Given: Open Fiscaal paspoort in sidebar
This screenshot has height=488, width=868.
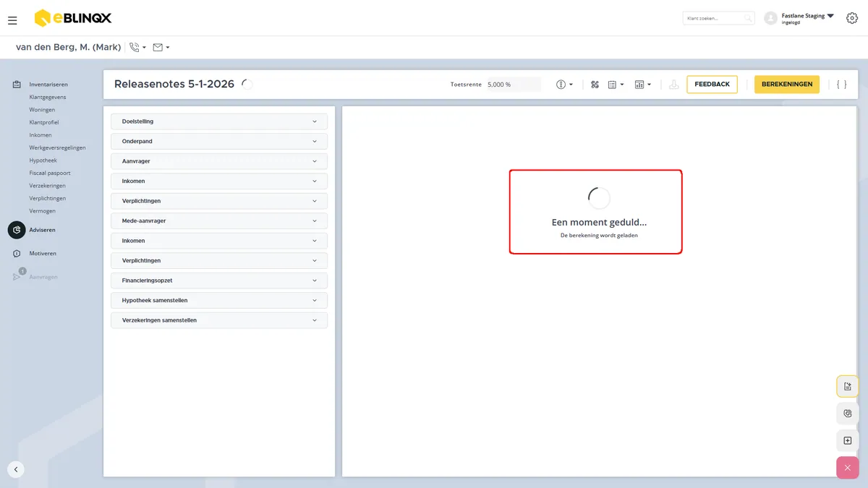Looking at the screenshot, I should pos(50,173).
